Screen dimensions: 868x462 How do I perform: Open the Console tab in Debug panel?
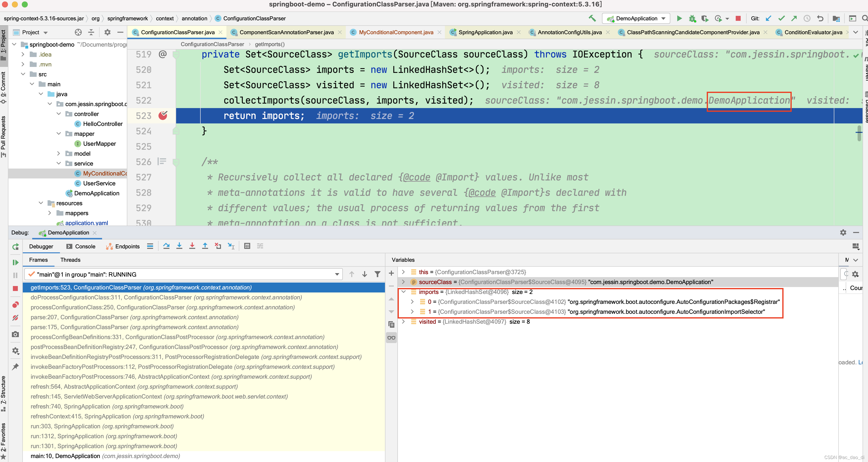click(81, 246)
